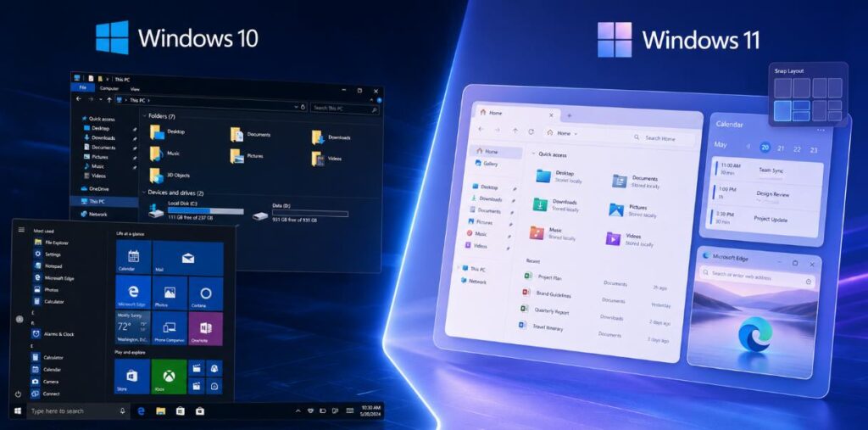Image resolution: width=868 pixels, height=430 pixels.
Task: Open the Photos tile in Life at a glance
Action: coord(170,293)
